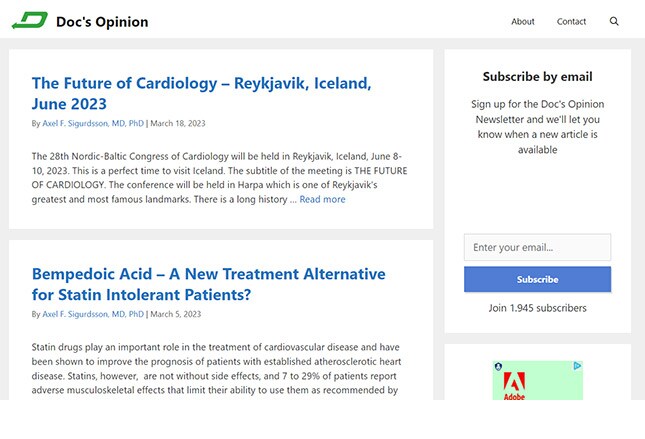645x439 pixels.
Task: Focus the Enter your email field
Action: 537,247
